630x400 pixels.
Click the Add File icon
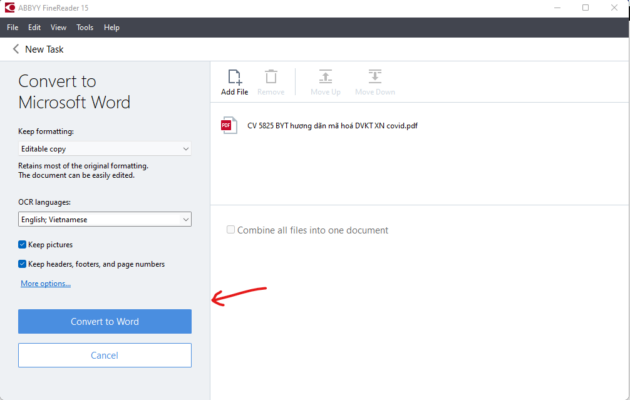234,77
